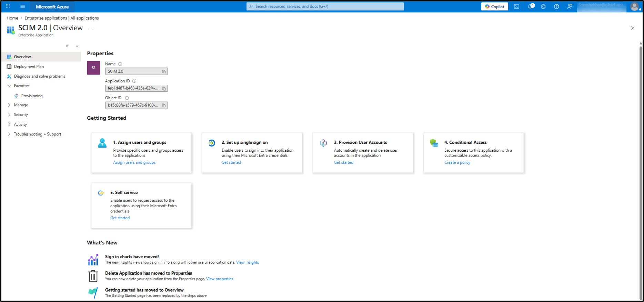Viewport: 644px width, 302px height.
Task: Focus the search resources box
Action: point(325,7)
